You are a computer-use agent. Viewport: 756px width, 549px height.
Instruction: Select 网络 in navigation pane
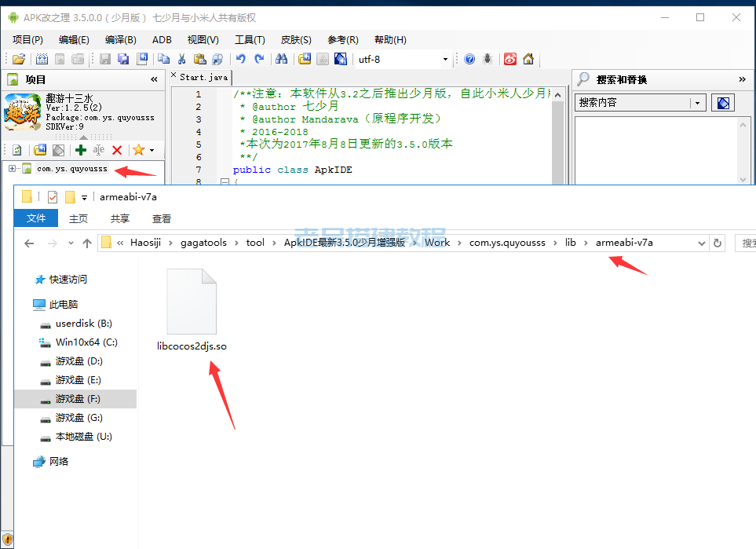coord(59,462)
